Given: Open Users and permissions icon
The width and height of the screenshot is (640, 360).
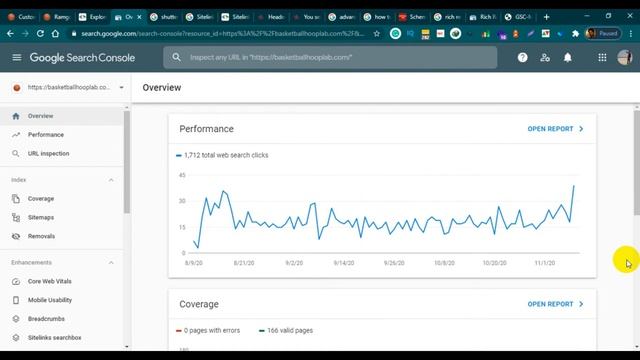Looking at the screenshot, I should (x=545, y=58).
